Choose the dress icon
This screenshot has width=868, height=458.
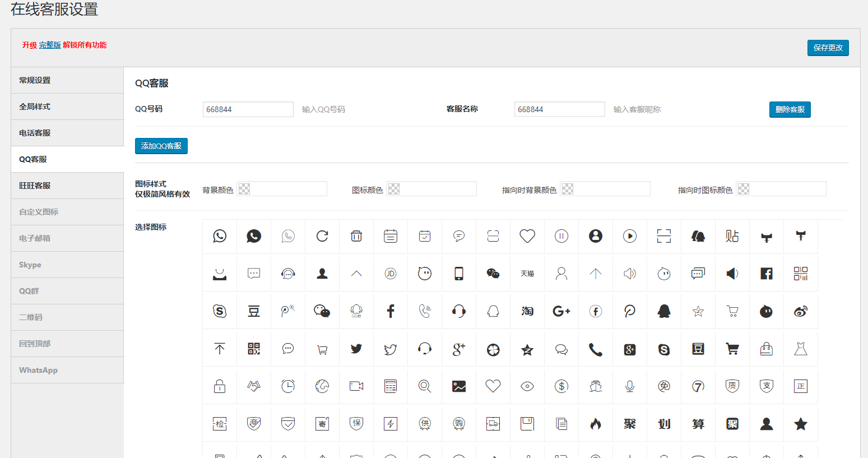tap(801, 349)
